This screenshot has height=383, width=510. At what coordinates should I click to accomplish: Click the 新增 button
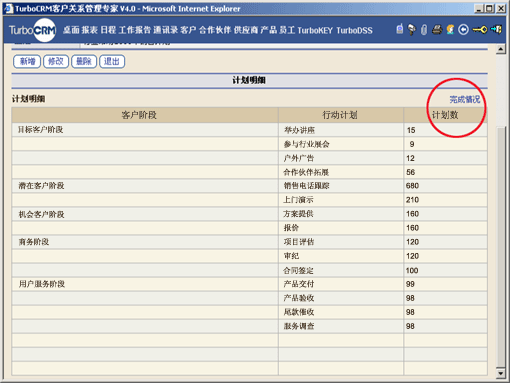(27, 61)
